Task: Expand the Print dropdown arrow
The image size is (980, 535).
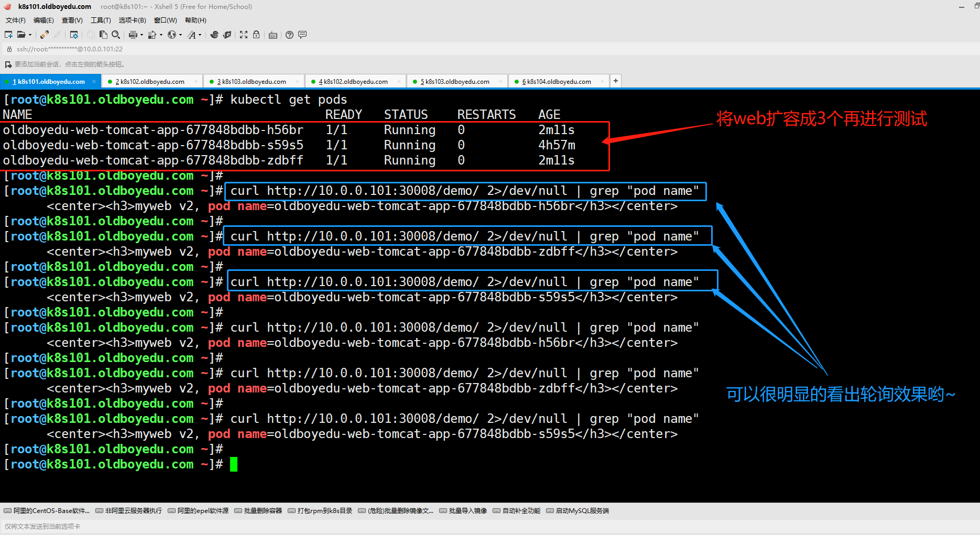Action: click(141, 35)
